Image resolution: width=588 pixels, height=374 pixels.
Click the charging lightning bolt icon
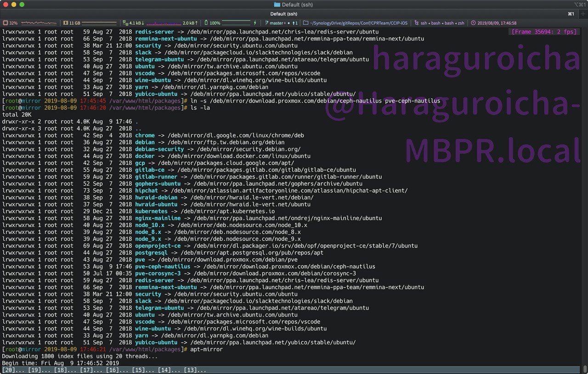[x=255, y=23]
